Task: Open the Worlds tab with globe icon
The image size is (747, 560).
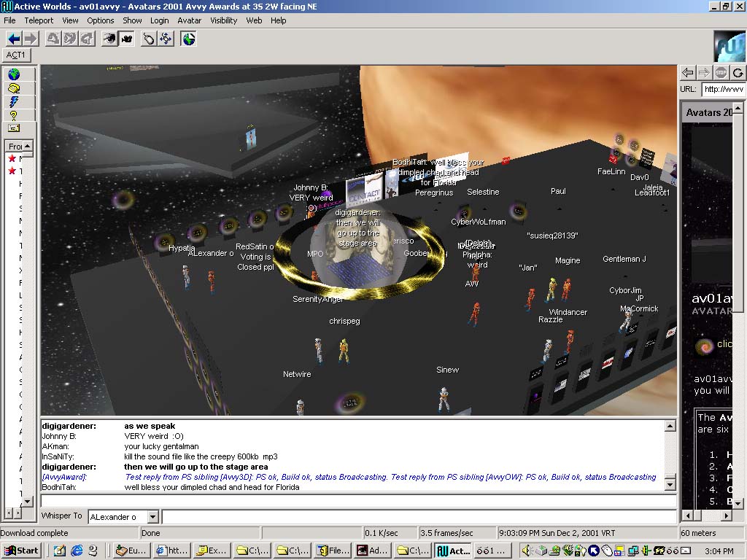Action: pyautogui.click(x=14, y=74)
